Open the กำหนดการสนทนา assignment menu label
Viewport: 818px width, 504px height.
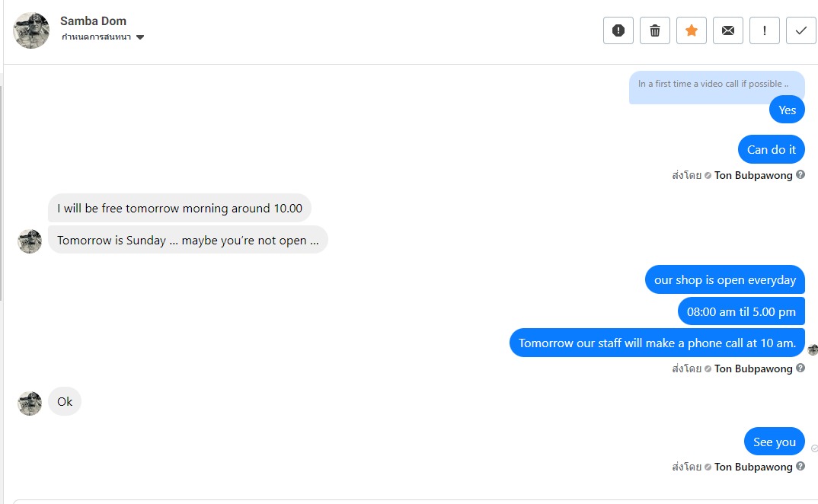pos(97,37)
